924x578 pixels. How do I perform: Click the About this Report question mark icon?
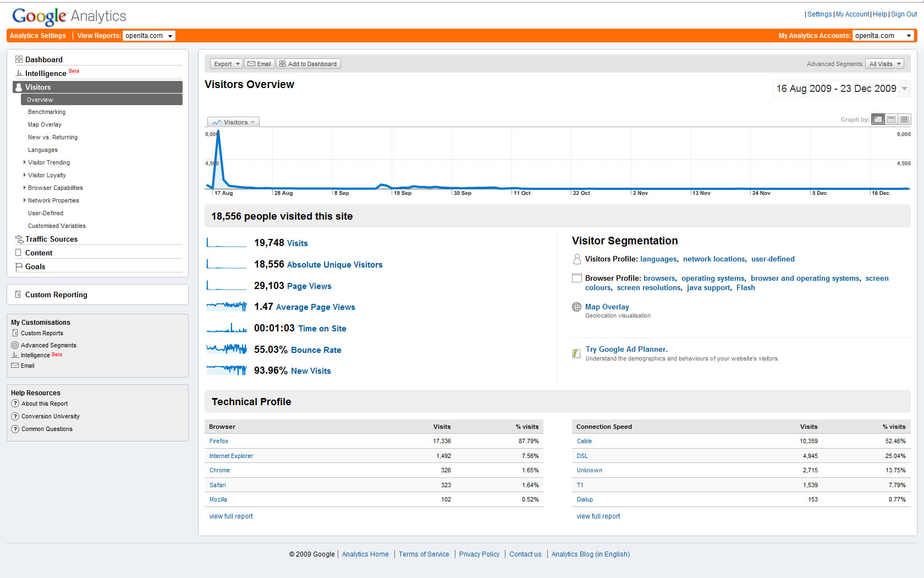pos(15,403)
